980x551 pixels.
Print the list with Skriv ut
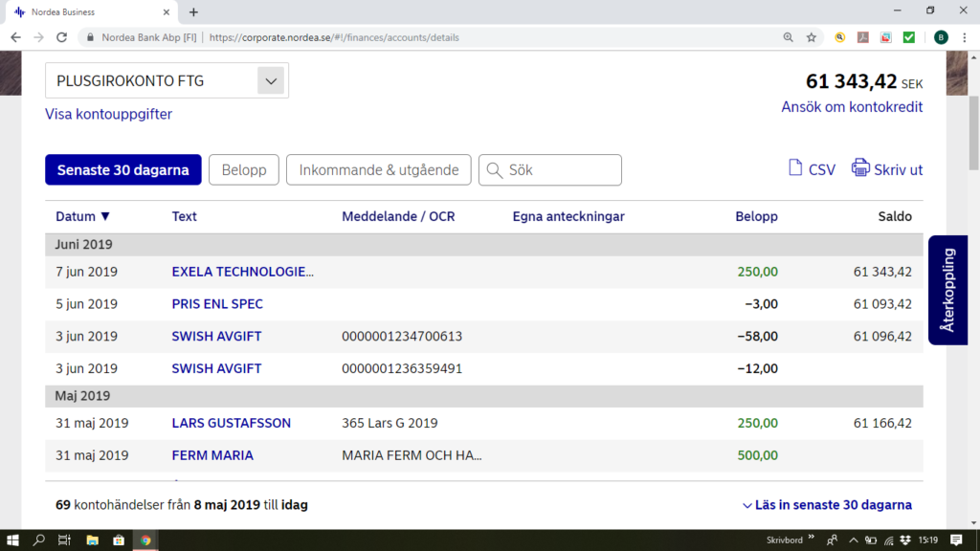pyautogui.click(x=887, y=169)
